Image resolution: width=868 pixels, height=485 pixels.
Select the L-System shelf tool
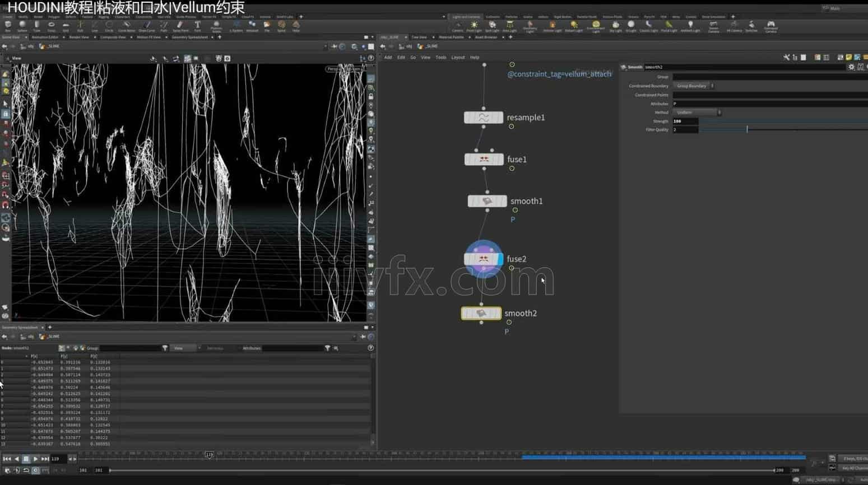pyautogui.click(x=237, y=26)
